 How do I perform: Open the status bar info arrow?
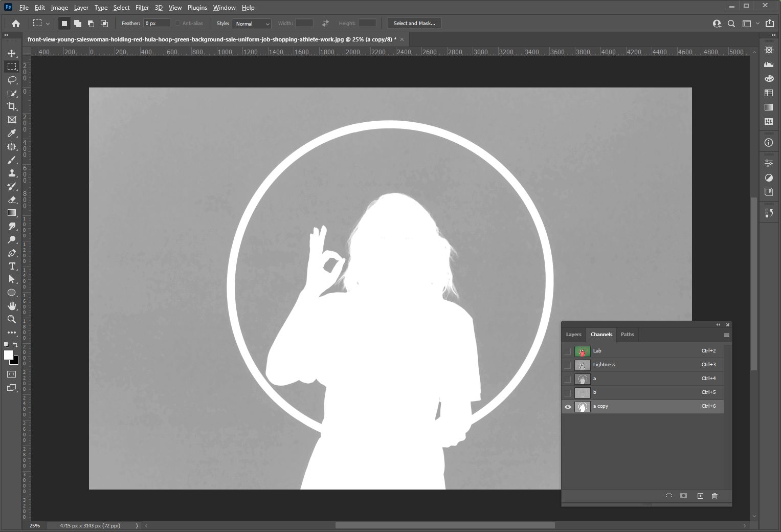point(137,525)
